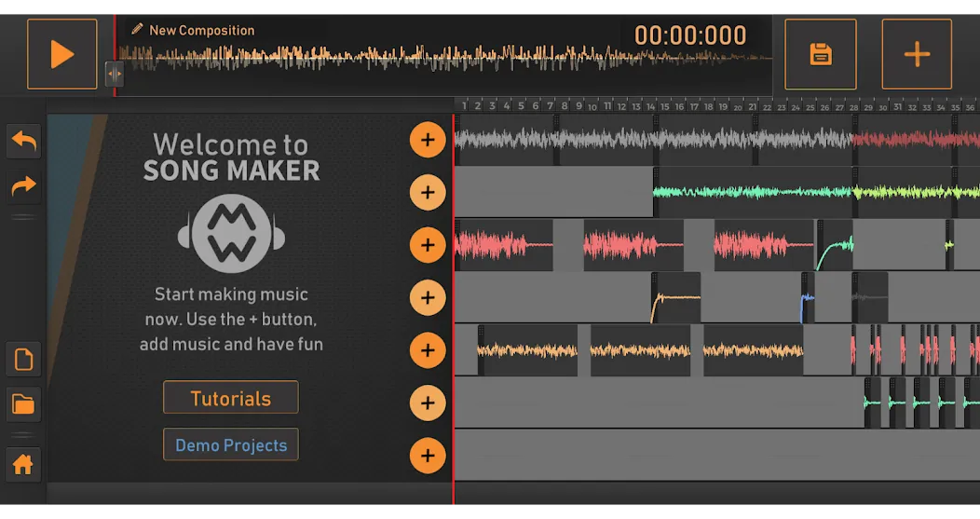The image size is (980, 519).
Task: Jump to bar 28 on the ruler
Action: 853,107
